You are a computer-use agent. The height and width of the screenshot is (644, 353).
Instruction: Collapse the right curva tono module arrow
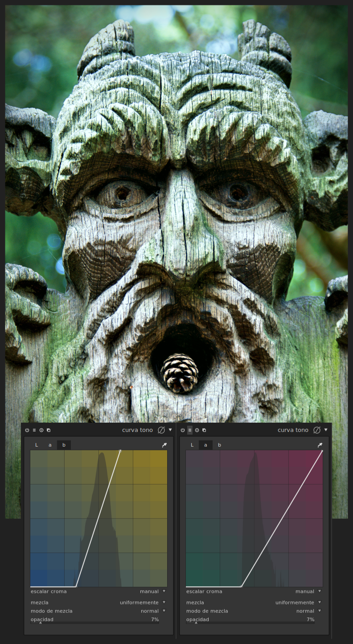tap(326, 430)
